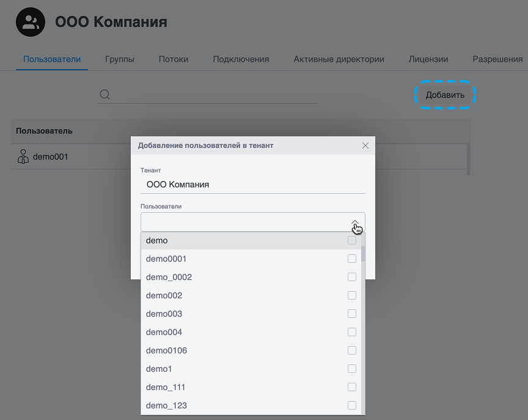Select demo1 in the list
This screenshot has height=420, width=528.
(x=251, y=369)
